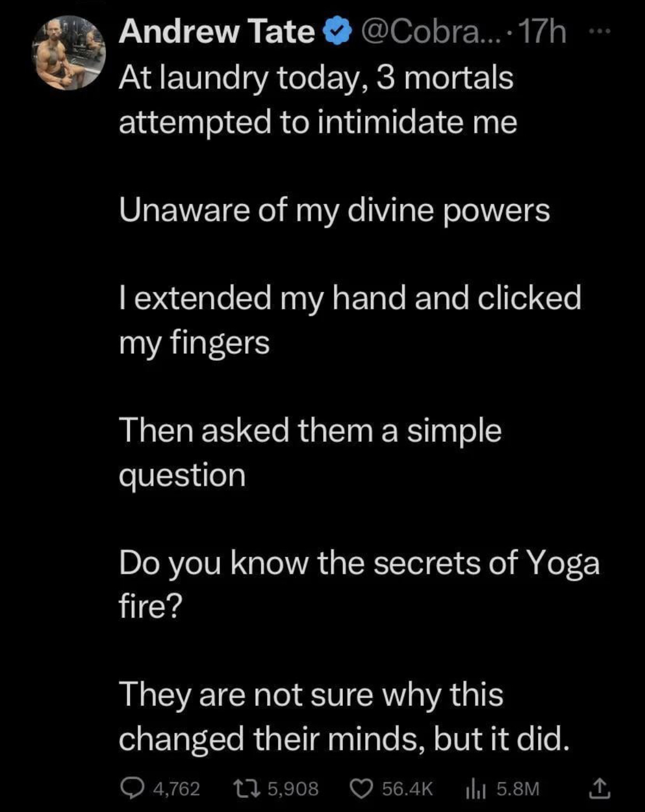Viewport: 645px width, 812px height.
Task: Like the tweet with the heart icon
Action: coord(361,788)
